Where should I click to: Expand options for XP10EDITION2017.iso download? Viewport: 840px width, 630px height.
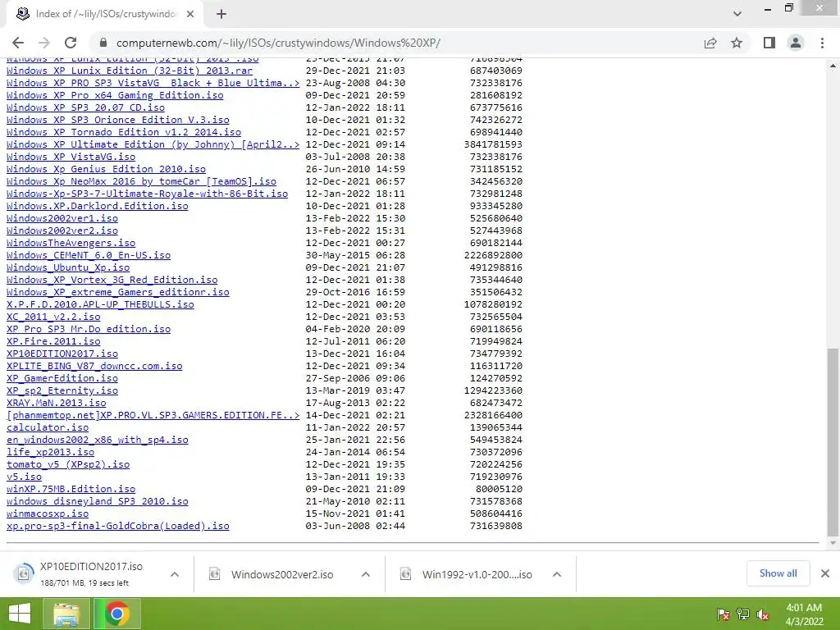175,574
